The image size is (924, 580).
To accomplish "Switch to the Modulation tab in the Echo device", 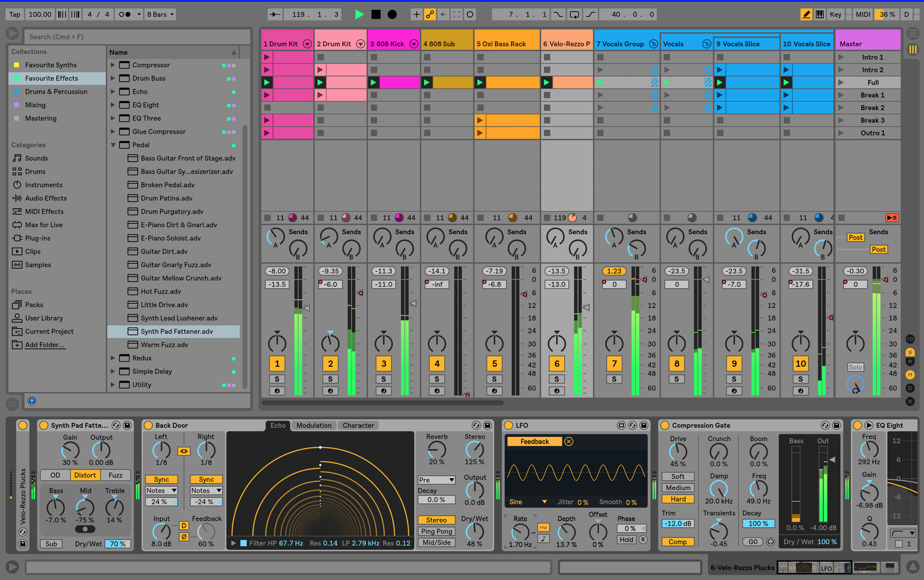I will click(314, 425).
